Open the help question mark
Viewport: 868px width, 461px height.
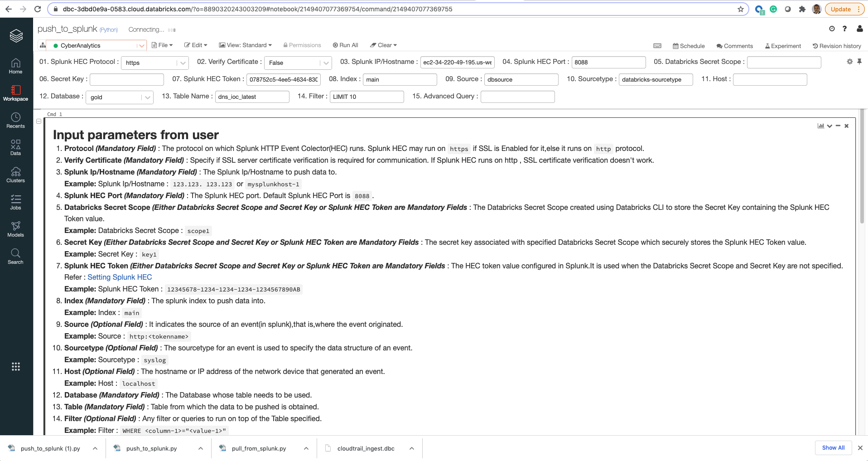click(x=844, y=29)
